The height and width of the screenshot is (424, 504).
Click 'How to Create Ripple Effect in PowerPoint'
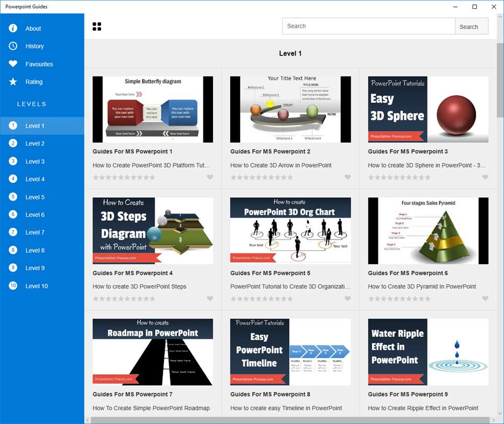423,408
